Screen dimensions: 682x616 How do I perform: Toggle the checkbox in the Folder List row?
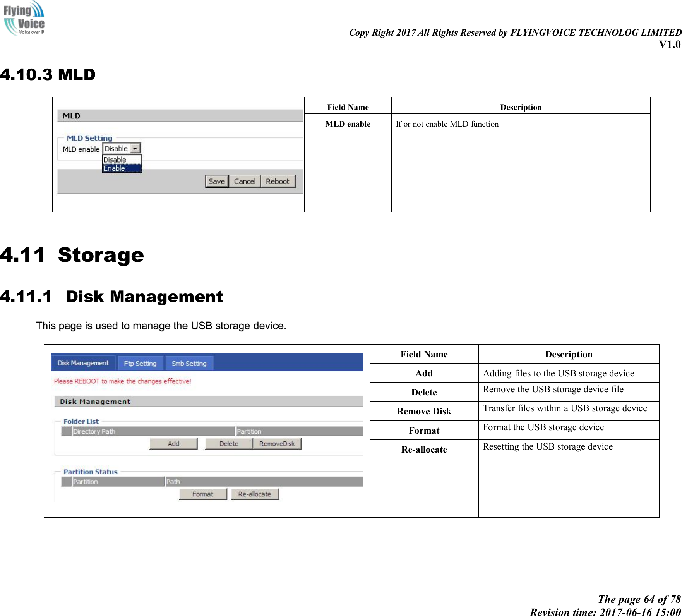(66, 431)
